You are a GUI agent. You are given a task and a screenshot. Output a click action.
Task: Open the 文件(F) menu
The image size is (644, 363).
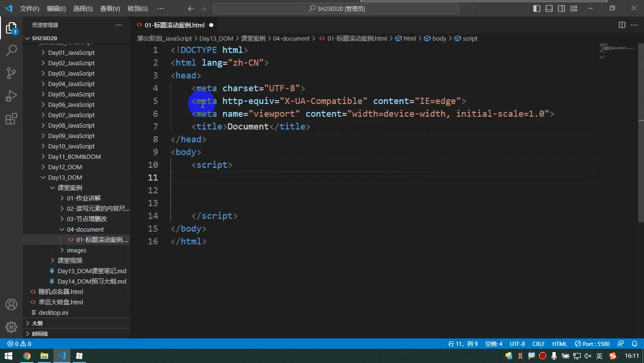[x=30, y=9]
